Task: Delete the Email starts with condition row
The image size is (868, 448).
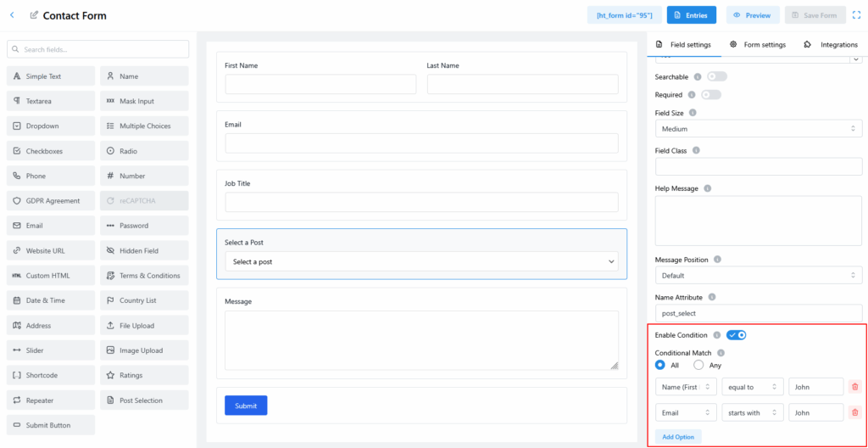Action: [x=854, y=412]
